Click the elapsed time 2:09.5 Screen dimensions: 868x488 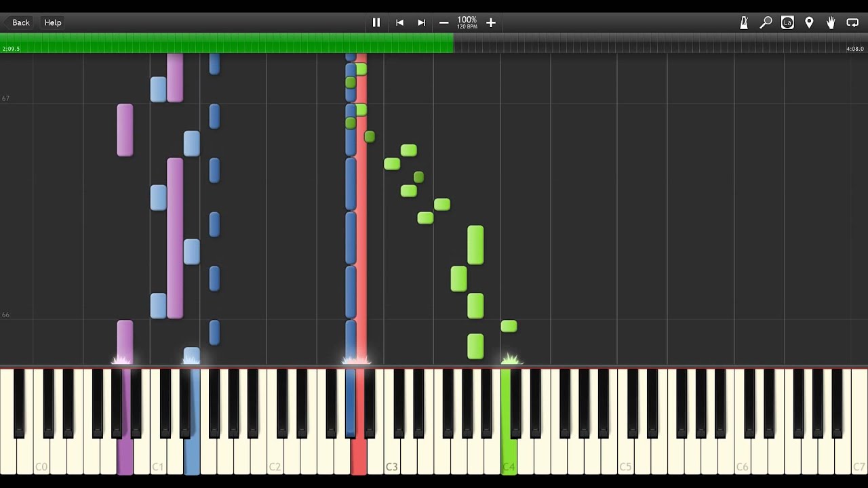[x=11, y=49]
